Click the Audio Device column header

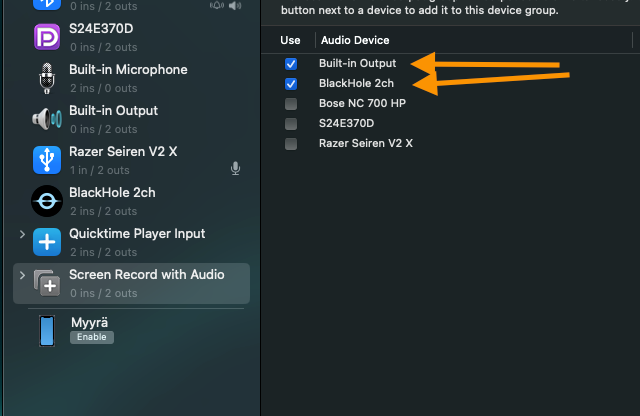point(355,40)
